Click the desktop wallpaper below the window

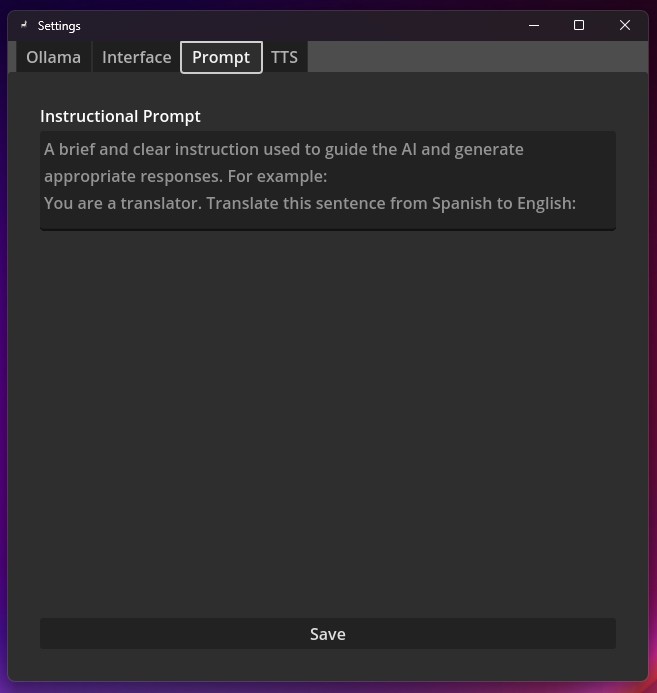[x=327, y=688]
